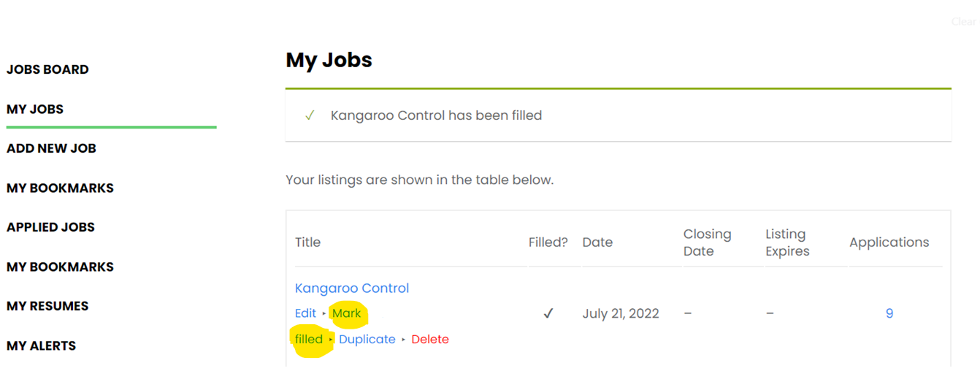Viewport: 980px width, 371px height.
Task: Open the Kangaroo Control job listing
Action: 352,288
